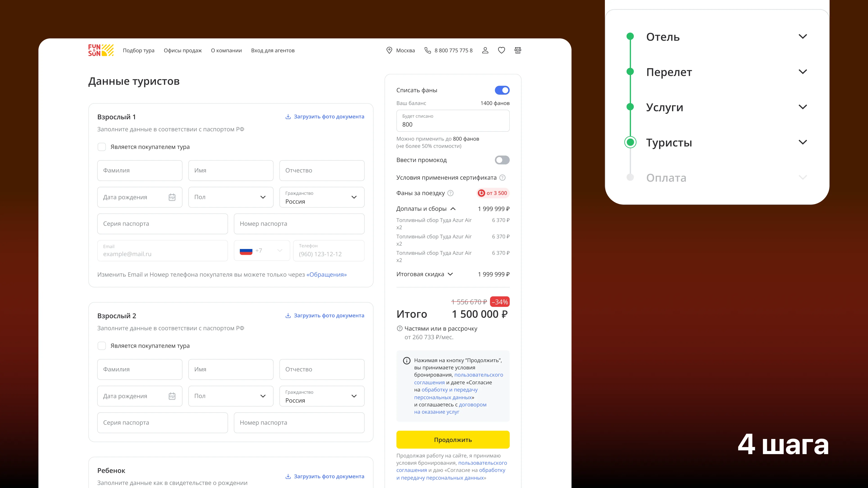Select city Москва in header
868x488 pixels.
point(405,51)
